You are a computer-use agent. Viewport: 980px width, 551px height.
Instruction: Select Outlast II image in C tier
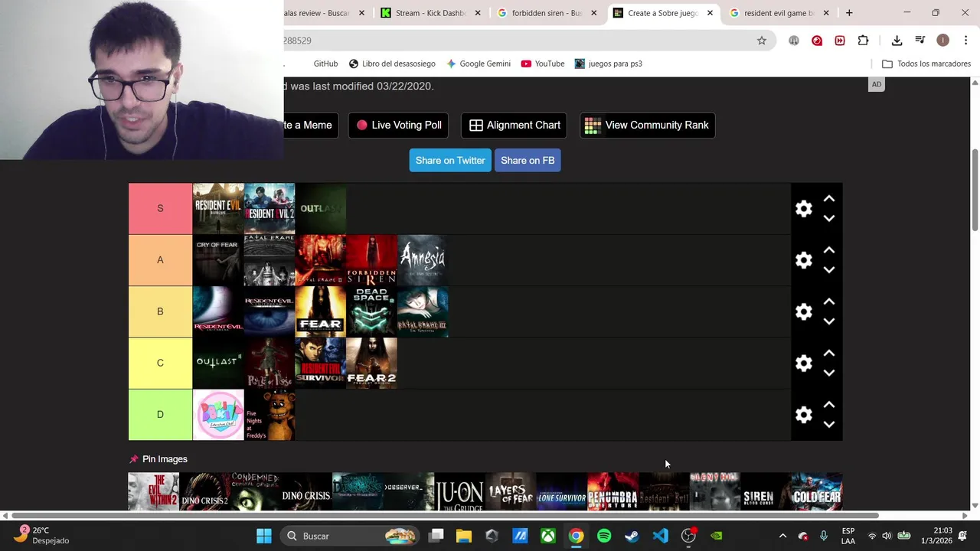(218, 363)
